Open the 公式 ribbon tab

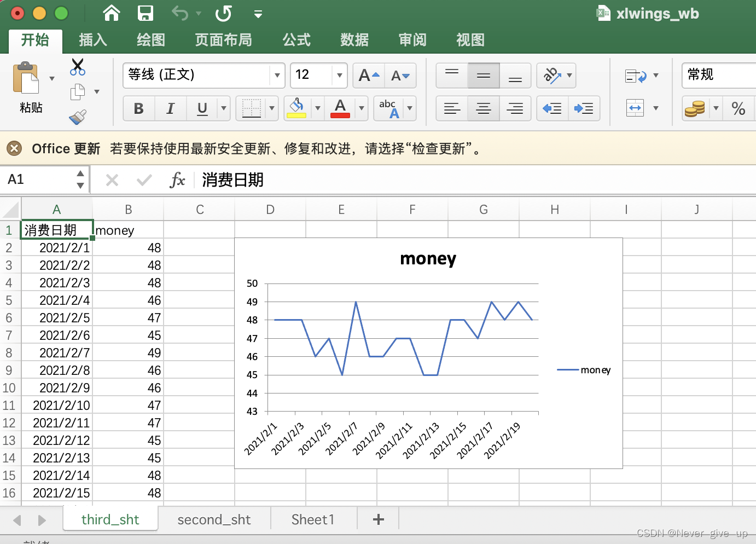(x=296, y=40)
